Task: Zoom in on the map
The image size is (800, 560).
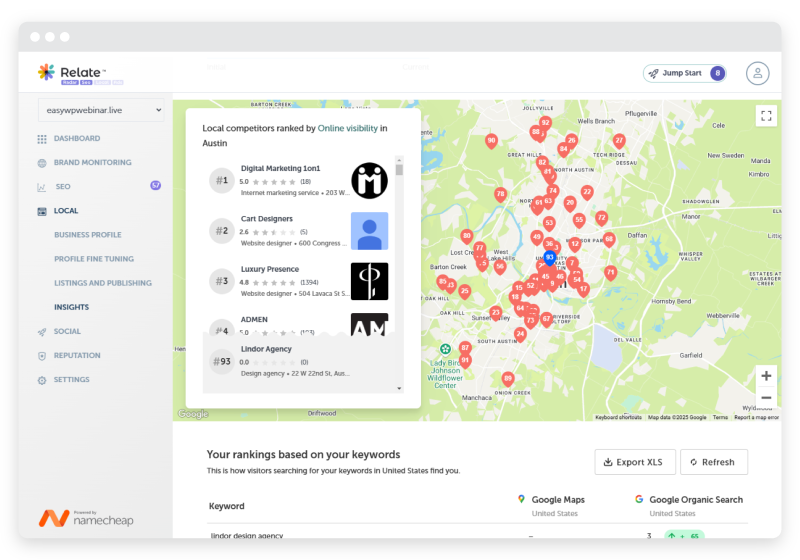Action: pos(766,376)
